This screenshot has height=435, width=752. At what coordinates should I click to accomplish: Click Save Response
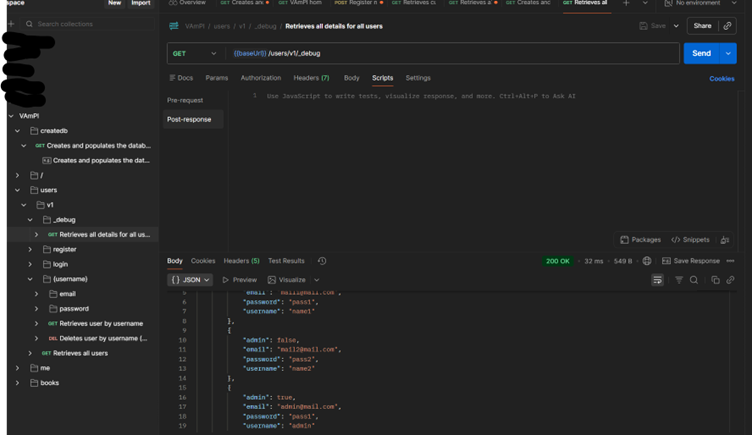point(691,261)
